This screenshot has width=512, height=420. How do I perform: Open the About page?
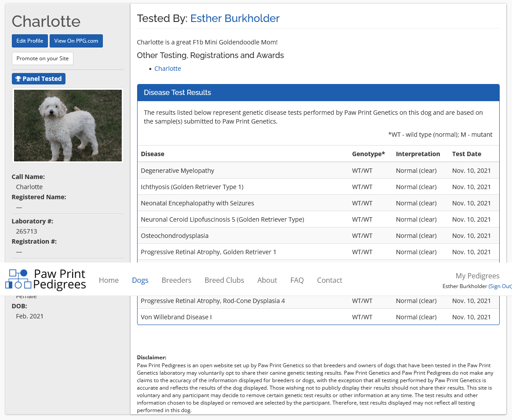point(267,280)
